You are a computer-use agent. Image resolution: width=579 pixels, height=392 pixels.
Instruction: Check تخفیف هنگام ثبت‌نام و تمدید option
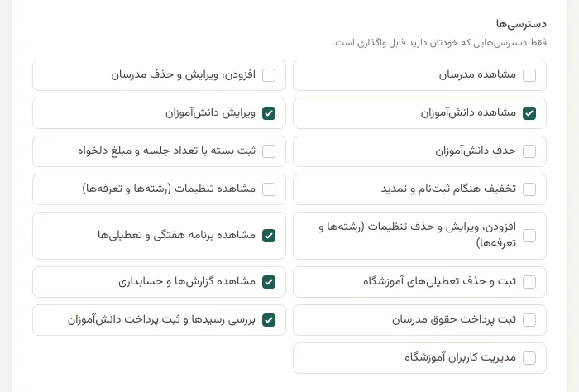click(529, 189)
